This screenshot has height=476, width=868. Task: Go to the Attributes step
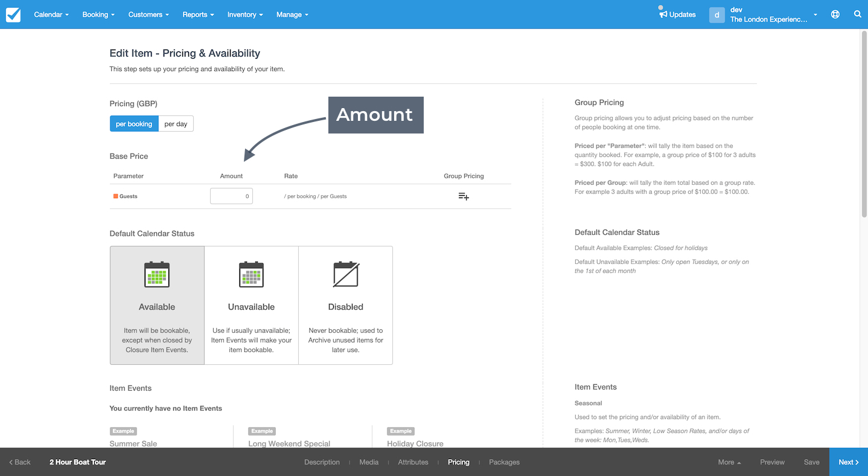413,462
